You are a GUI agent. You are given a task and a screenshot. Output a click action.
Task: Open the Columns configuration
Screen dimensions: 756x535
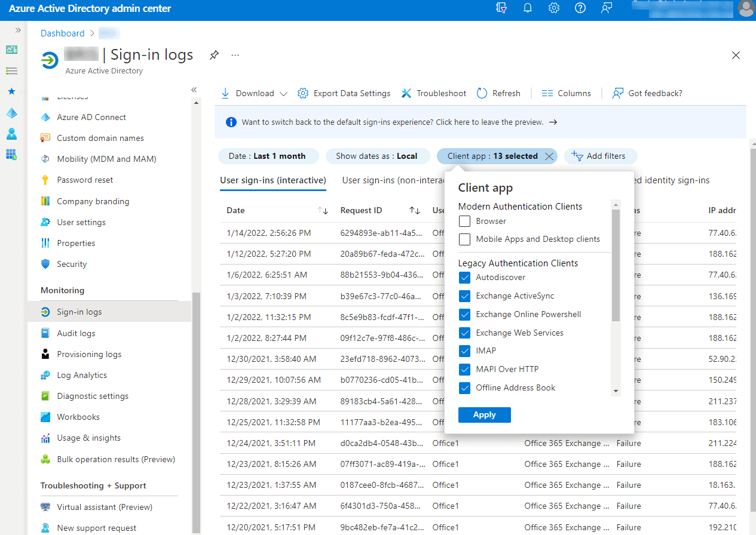click(x=566, y=93)
